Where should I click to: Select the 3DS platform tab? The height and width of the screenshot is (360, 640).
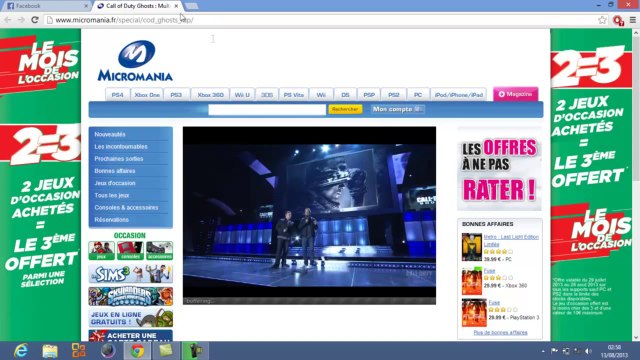[267, 95]
